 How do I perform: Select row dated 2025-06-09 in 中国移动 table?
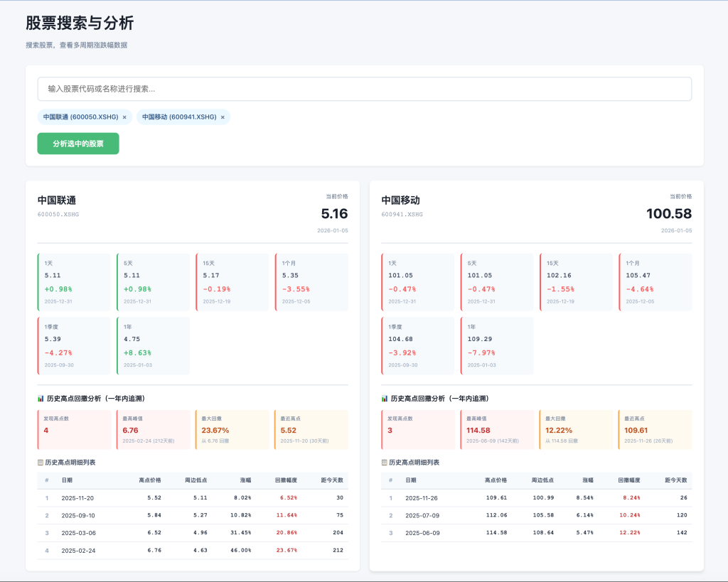tap(537, 533)
